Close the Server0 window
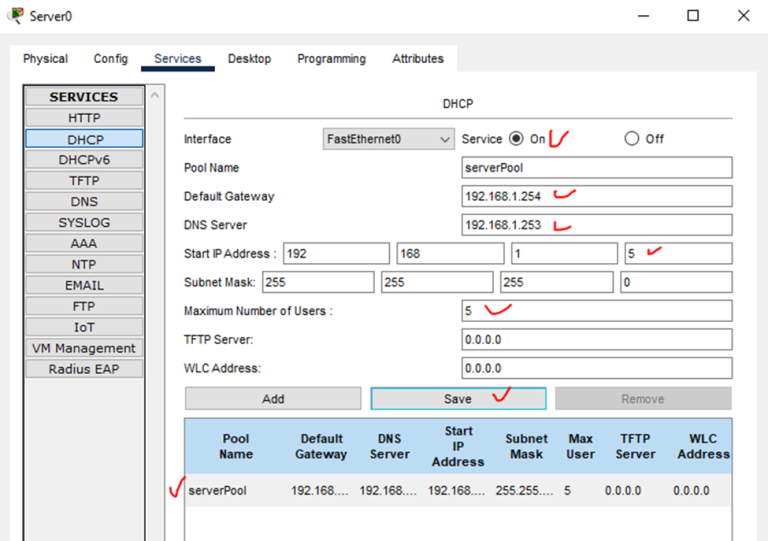The width and height of the screenshot is (768, 541). point(744,16)
